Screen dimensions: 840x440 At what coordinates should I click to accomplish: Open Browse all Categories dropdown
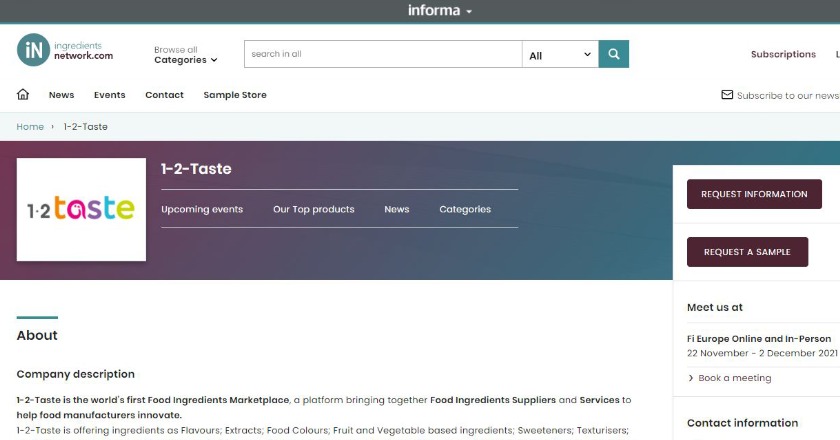click(185, 55)
